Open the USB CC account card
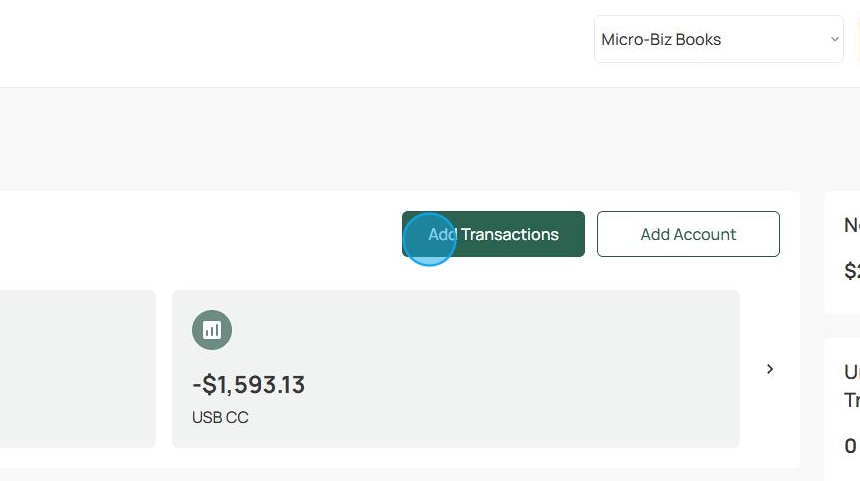 click(x=456, y=369)
